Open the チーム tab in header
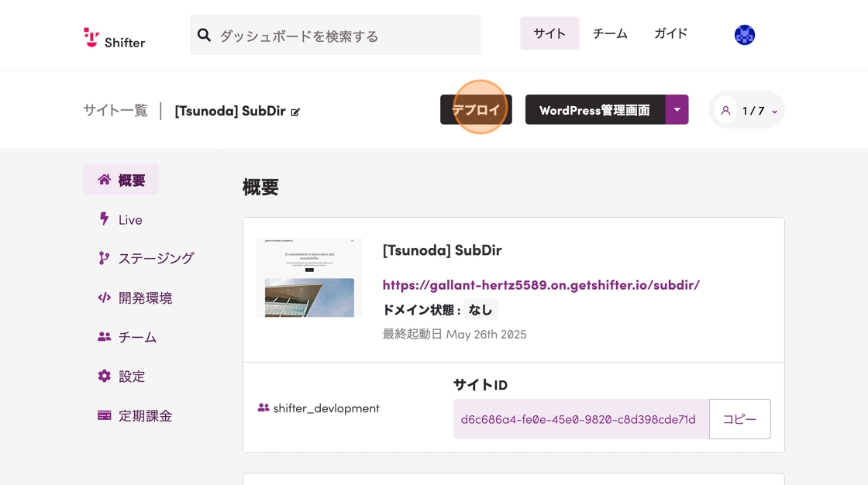The image size is (868, 485). click(x=610, y=33)
